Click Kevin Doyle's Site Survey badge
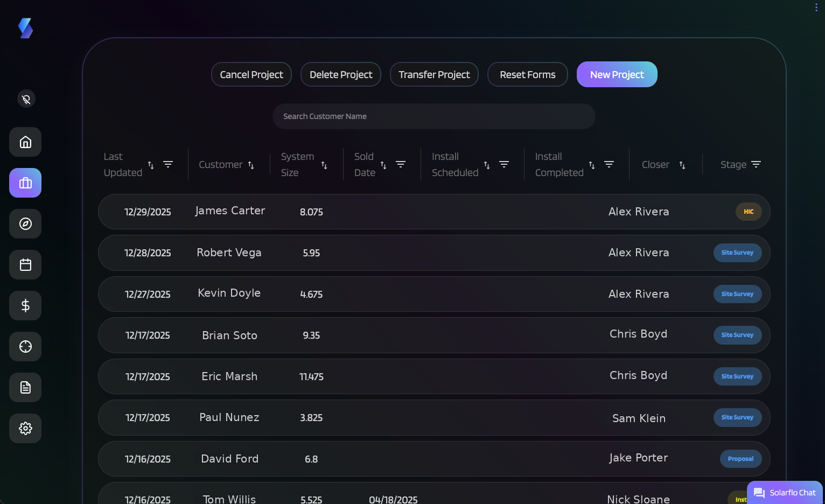The image size is (825, 504). click(x=737, y=294)
